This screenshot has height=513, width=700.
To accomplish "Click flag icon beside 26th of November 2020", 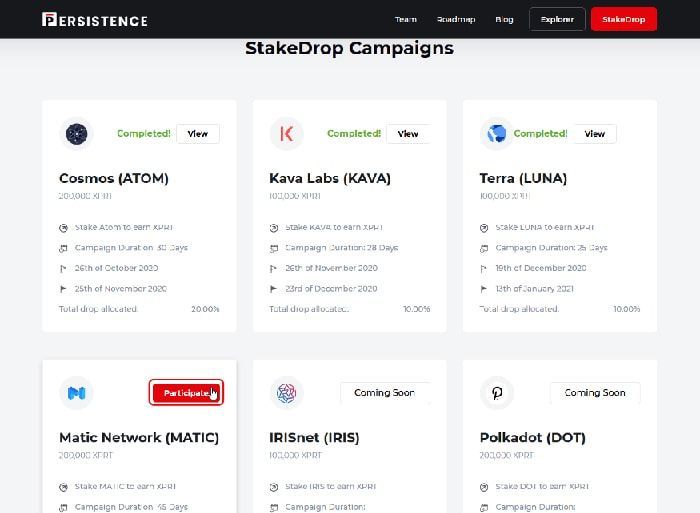I will 273,269.
